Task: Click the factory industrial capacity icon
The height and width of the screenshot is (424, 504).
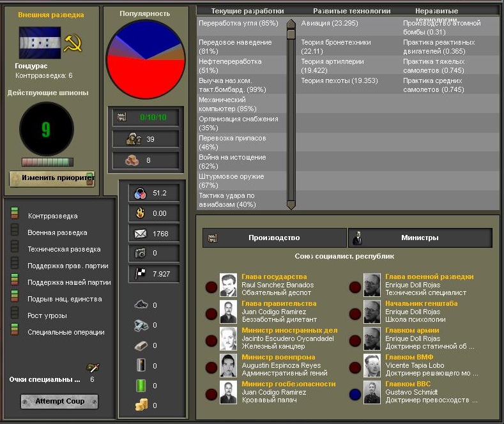Action: 121,117
